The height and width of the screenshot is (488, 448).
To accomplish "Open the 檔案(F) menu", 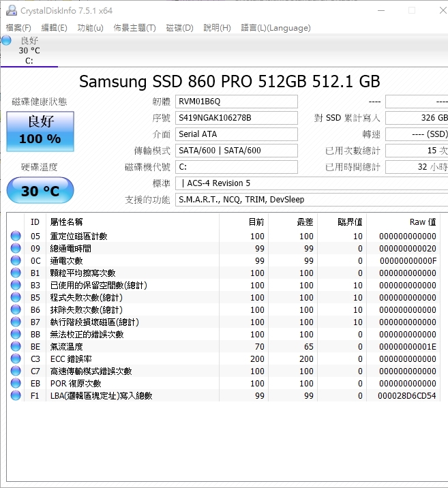I will [18, 28].
